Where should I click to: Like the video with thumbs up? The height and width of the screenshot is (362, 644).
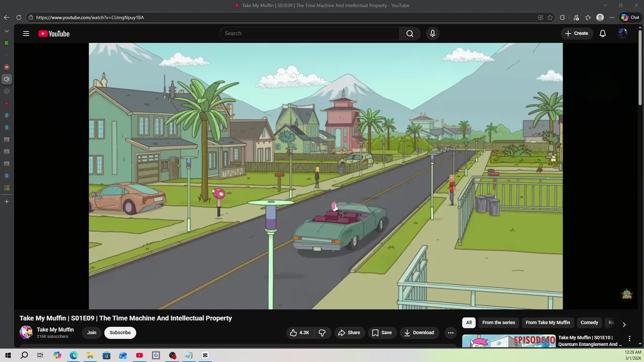click(299, 332)
